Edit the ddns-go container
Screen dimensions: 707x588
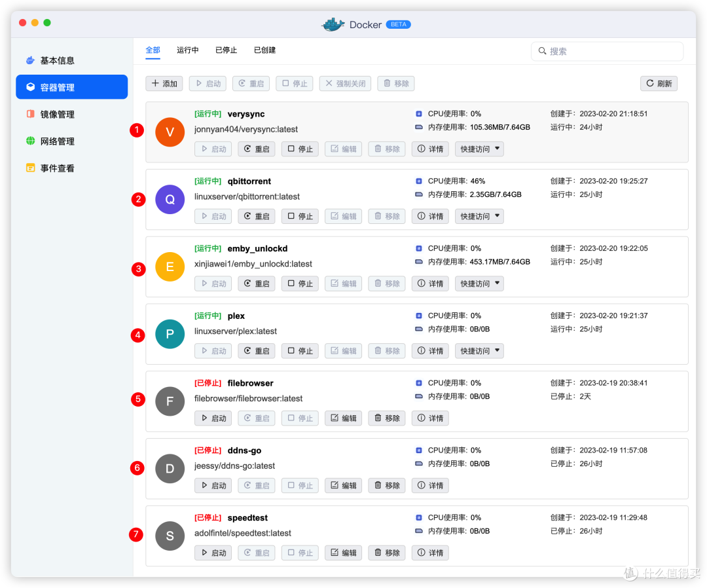click(343, 485)
